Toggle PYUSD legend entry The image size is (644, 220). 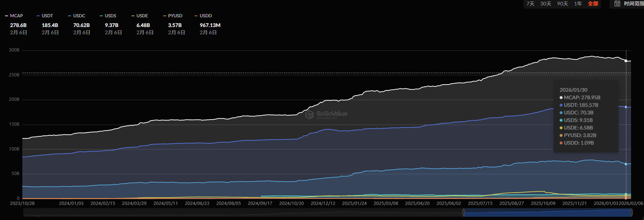pos(173,16)
